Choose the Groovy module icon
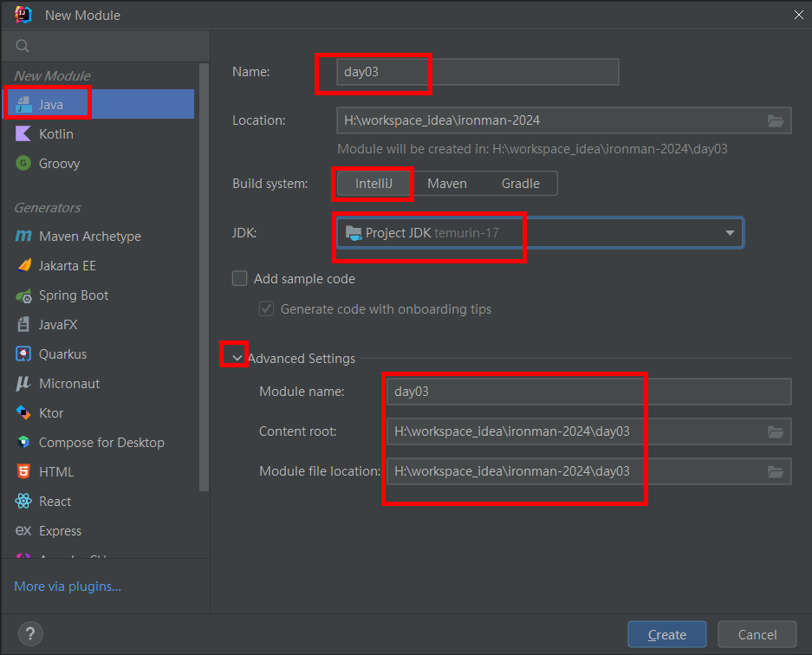 click(23, 163)
